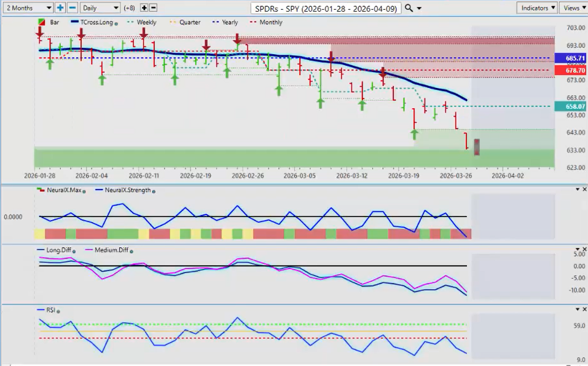
Task: Open the Indicators menu
Action: pyautogui.click(x=536, y=8)
